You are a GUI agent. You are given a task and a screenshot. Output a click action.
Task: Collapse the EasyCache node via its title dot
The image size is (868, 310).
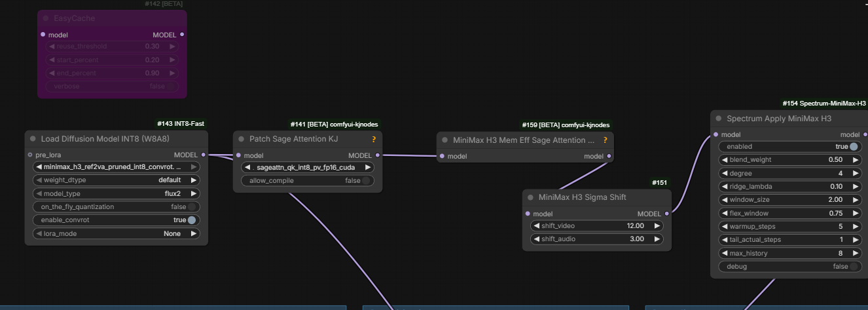click(46, 18)
